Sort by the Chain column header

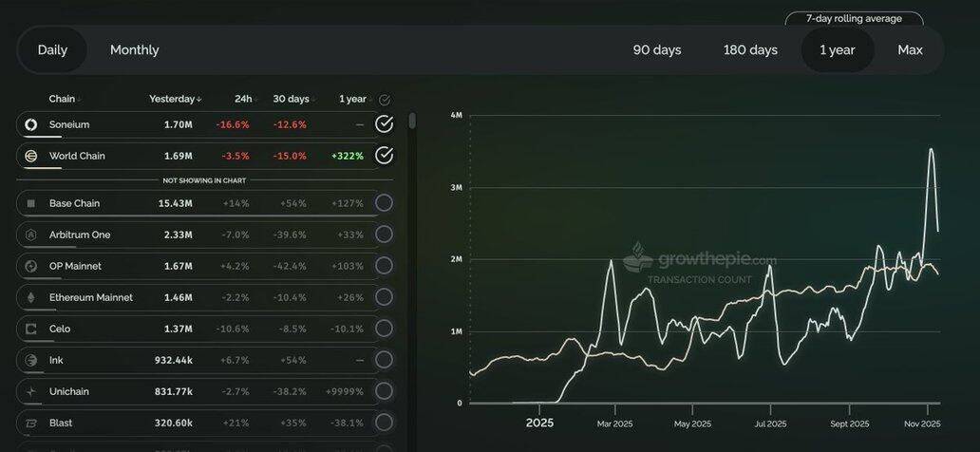64,99
